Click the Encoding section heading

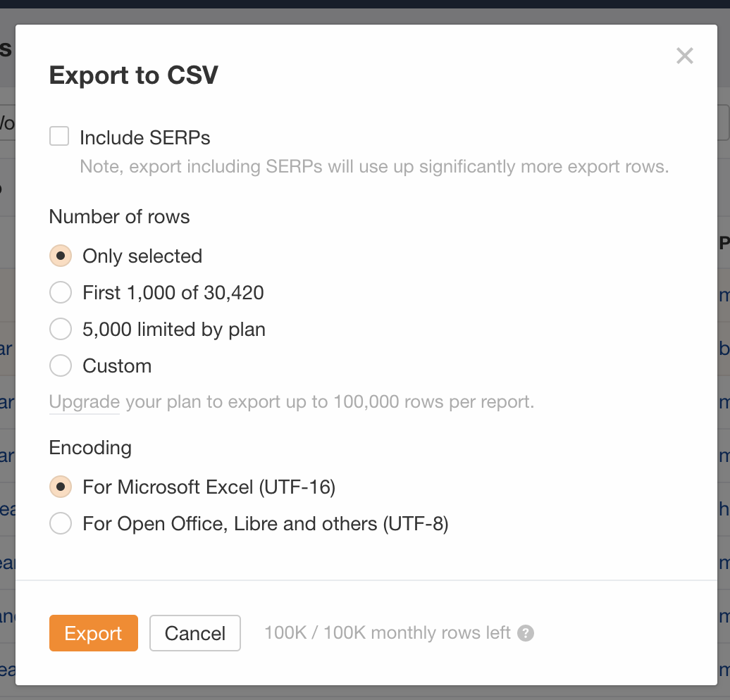coord(90,448)
